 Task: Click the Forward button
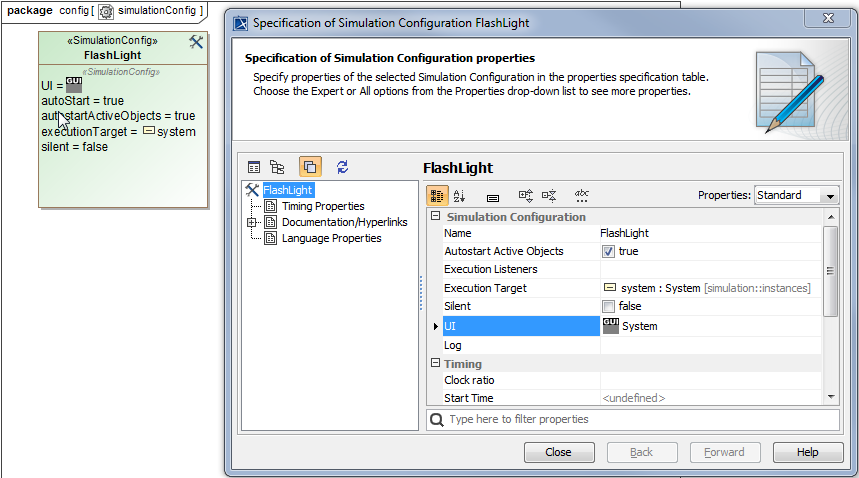point(724,452)
